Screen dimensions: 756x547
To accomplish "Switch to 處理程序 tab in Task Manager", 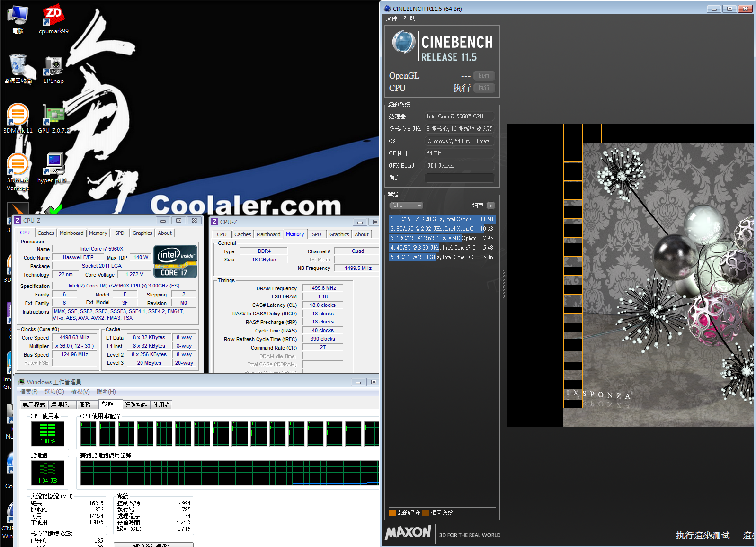I will pyautogui.click(x=62, y=405).
